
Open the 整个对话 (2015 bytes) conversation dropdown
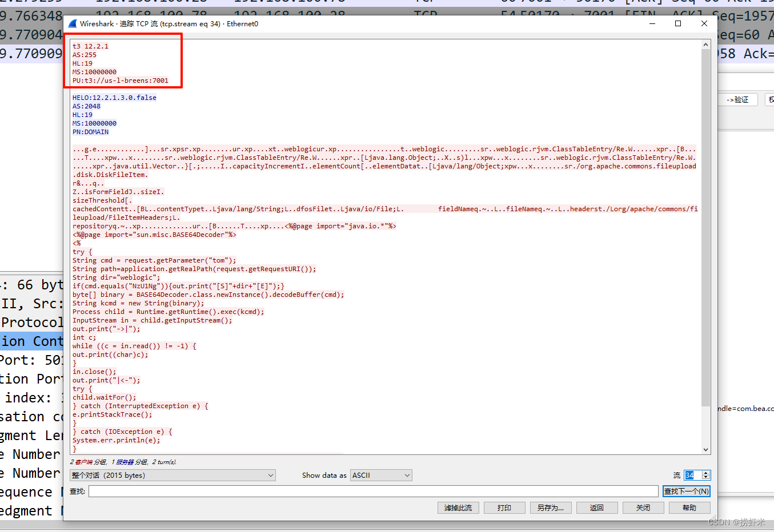pyautogui.click(x=173, y=475)
